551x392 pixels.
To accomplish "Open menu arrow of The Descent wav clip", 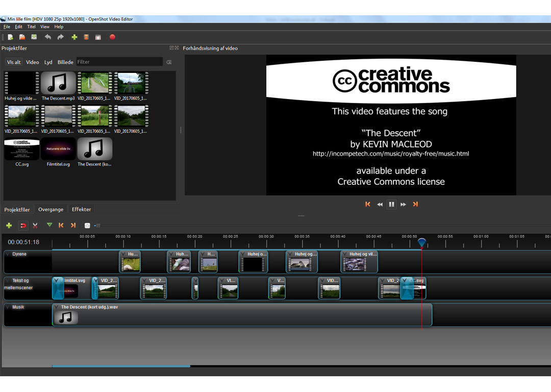I will (57, 307).
